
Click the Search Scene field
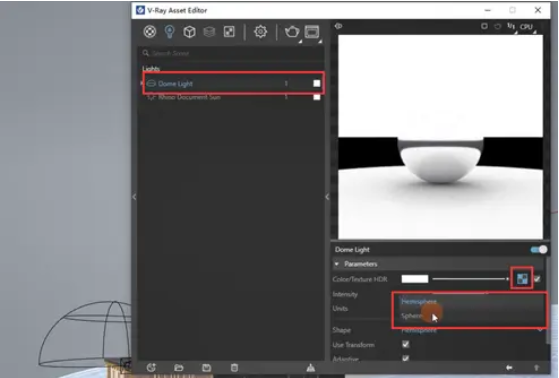coord(232,53)
